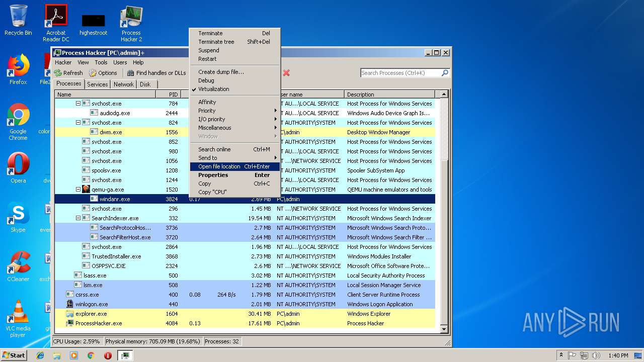Select Search online menu entry
Image resolution: width=644 pixels, height=362 pixels.
pos(234,149)
